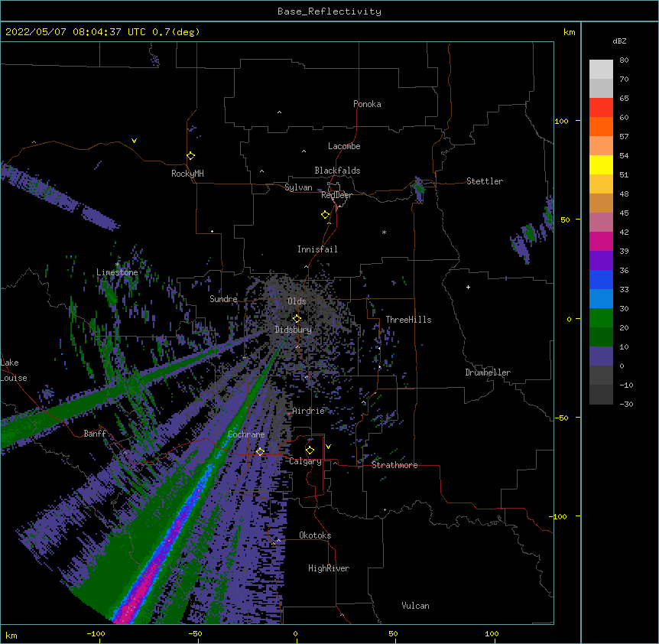Click the HighRiver label
The width and height of the screenshot is (659, 644).
[x=329, y=568]
